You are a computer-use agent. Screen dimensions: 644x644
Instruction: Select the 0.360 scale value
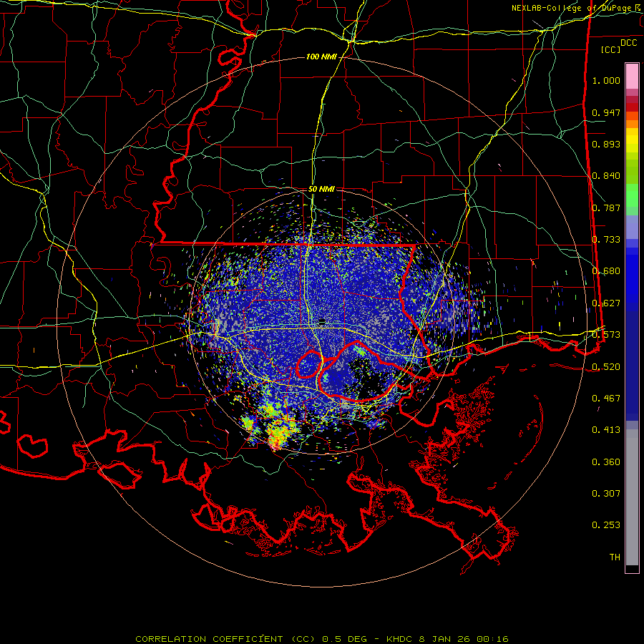606,462
